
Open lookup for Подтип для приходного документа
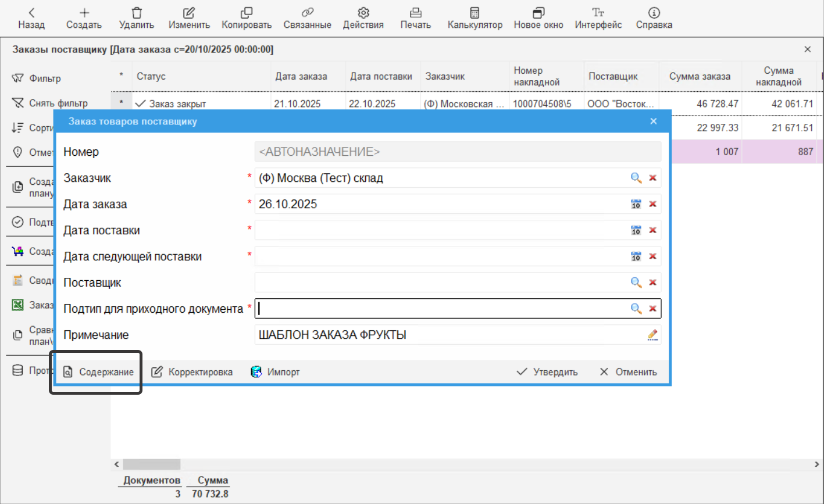tap(636, 309)
